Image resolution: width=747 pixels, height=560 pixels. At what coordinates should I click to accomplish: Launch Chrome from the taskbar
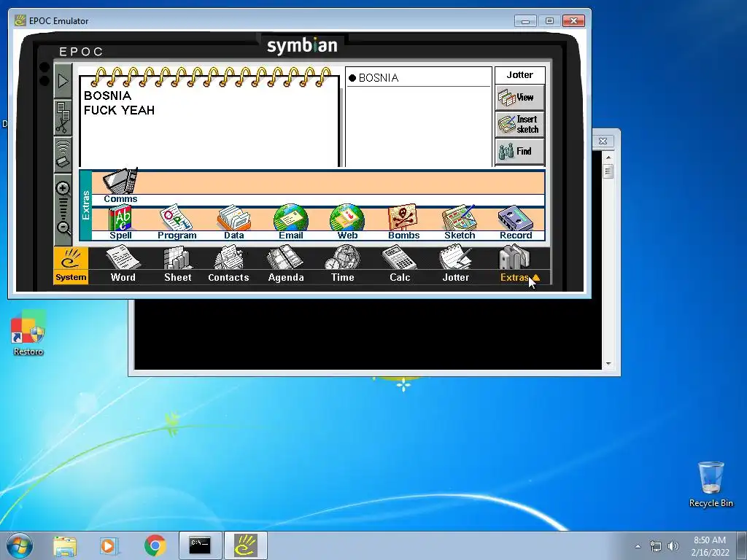point(155,545)
